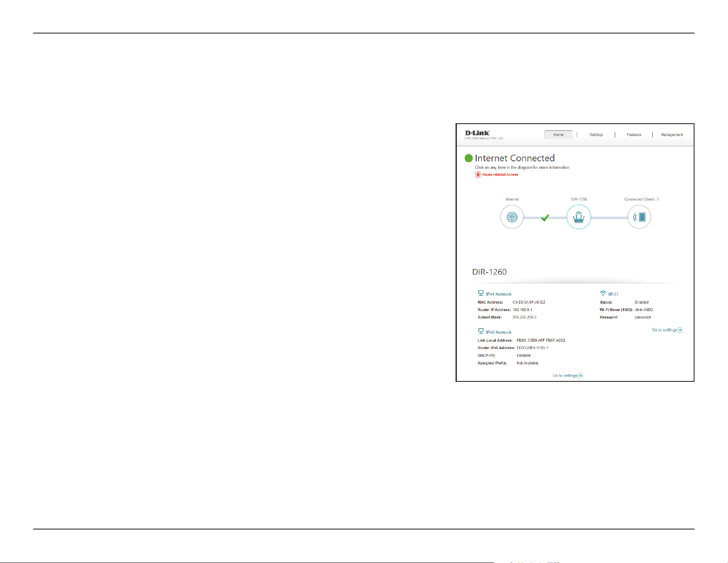Screen dimensions: 728x563
Task: Click the IPv6 Network computer icon
Action: [x=481, y=331]
